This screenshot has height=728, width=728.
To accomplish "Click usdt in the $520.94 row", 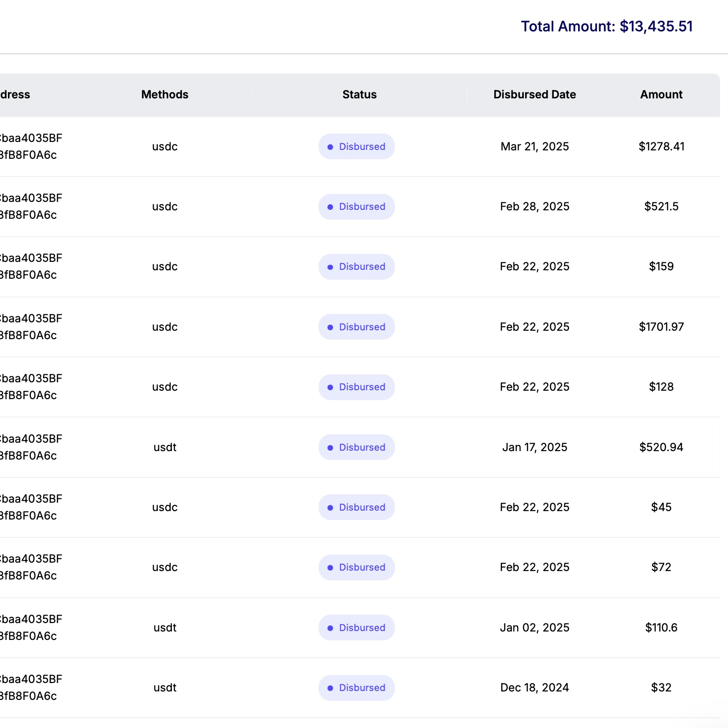I will tap(165, 447).
